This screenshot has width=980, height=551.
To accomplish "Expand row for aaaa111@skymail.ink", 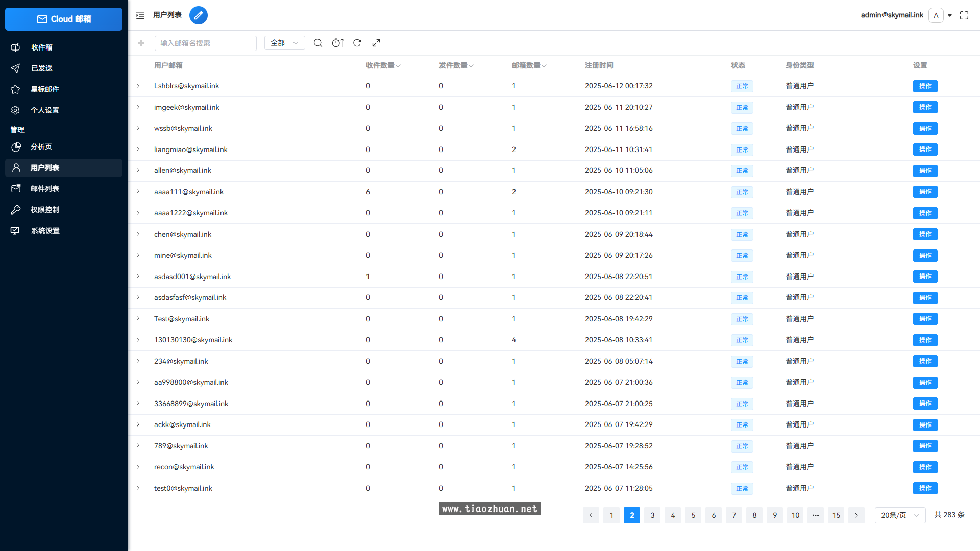I will click(138, 192).
